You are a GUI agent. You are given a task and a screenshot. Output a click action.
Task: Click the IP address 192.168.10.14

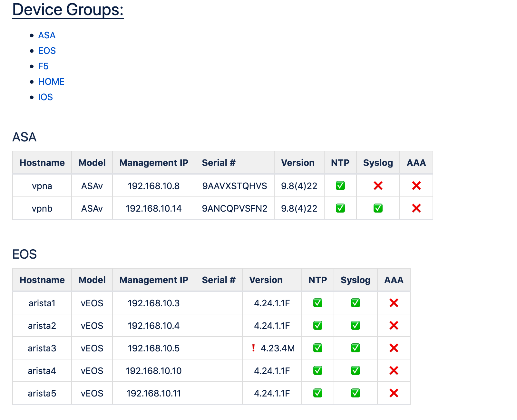tap(154, 208)
